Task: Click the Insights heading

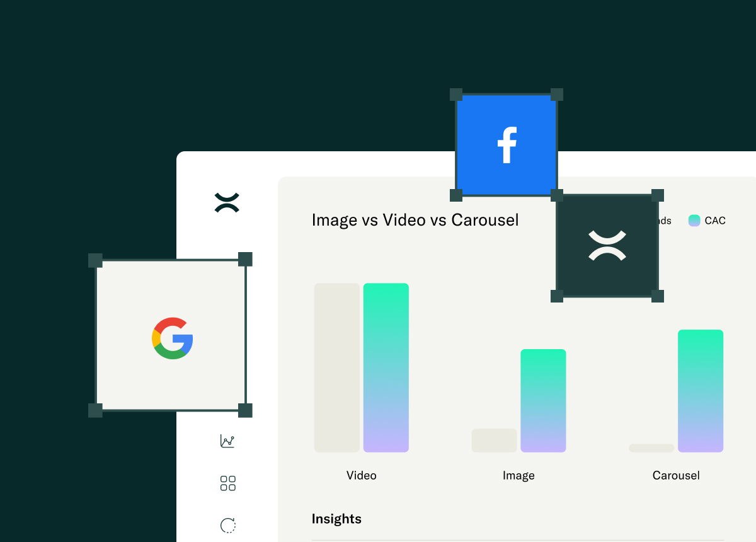Action: (x=336, y=519)
